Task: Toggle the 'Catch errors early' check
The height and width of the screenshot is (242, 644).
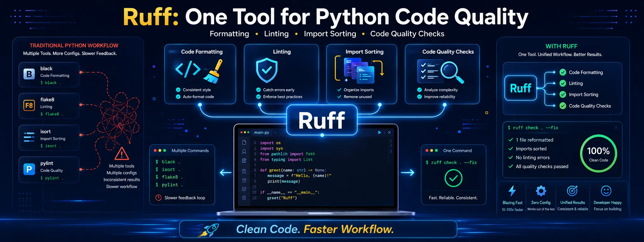Action: point(258,90)
